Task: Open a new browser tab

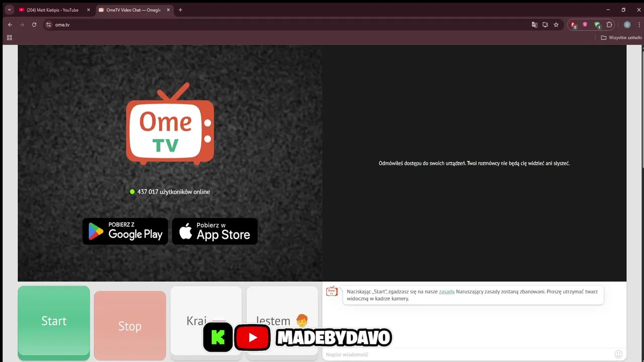Action: coord(180,10)
